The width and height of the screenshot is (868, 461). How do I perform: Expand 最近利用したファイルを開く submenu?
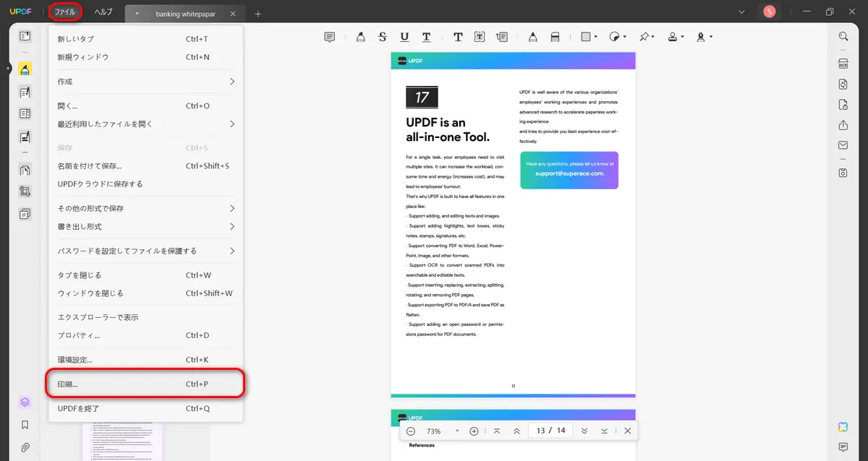(x=146, y=124)
